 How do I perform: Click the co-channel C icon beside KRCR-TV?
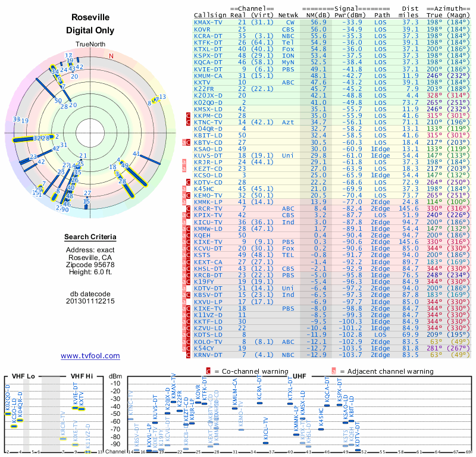(x=188, y=209)
